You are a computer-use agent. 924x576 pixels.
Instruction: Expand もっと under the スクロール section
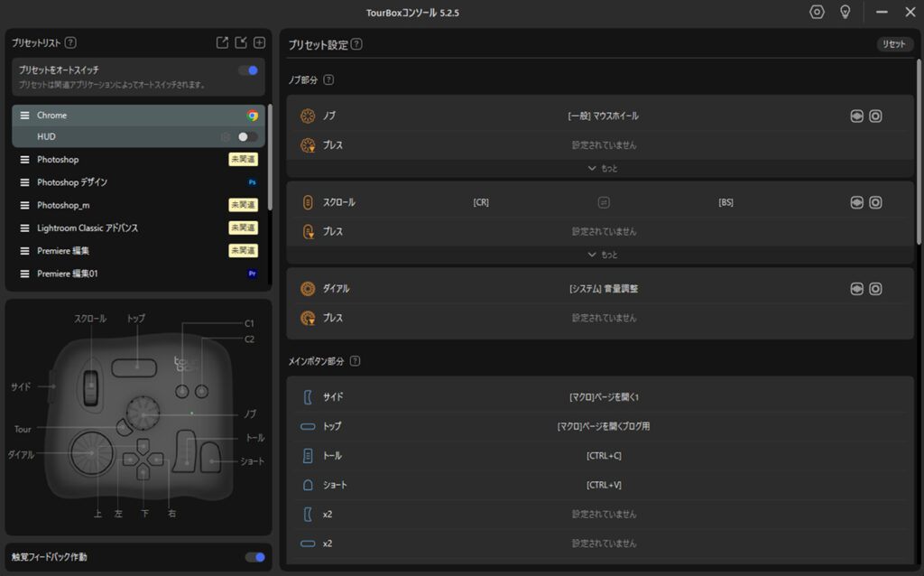603,255
